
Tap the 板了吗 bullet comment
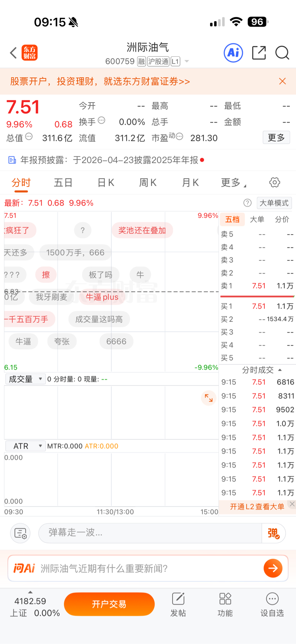click(101, 275)
